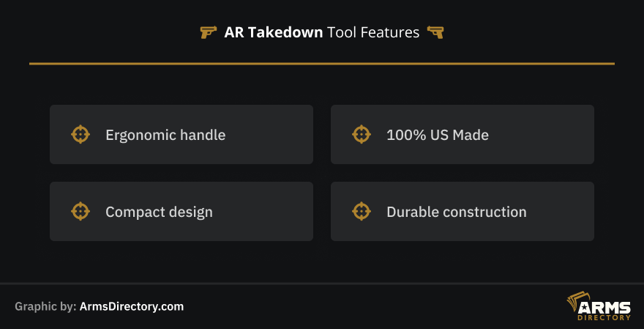
Task: Open the ArmsDirectory.com link
Action: [x=132, y=307]
